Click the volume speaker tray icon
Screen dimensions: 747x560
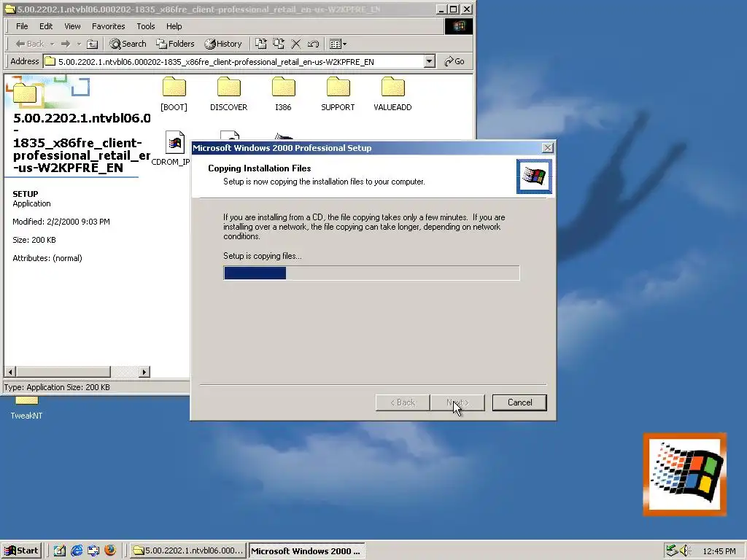pos(686,551)
